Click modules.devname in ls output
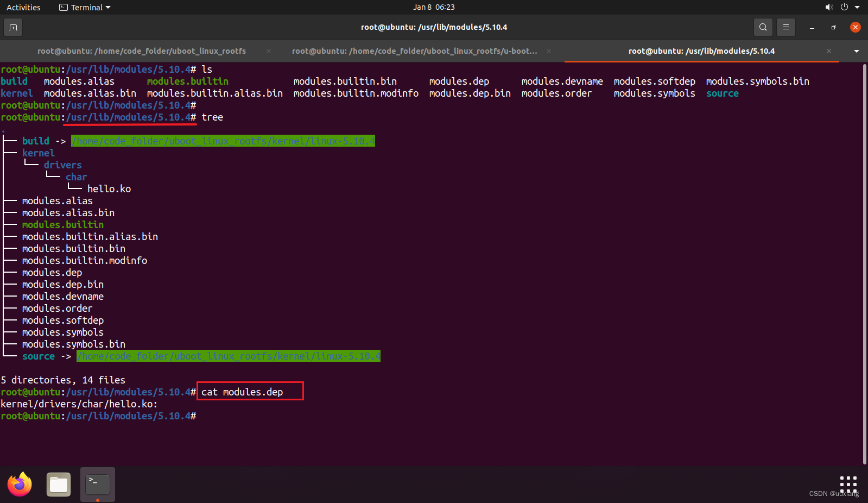The height and width of the screenshot is (503, 868). click(x=562, y=81)
